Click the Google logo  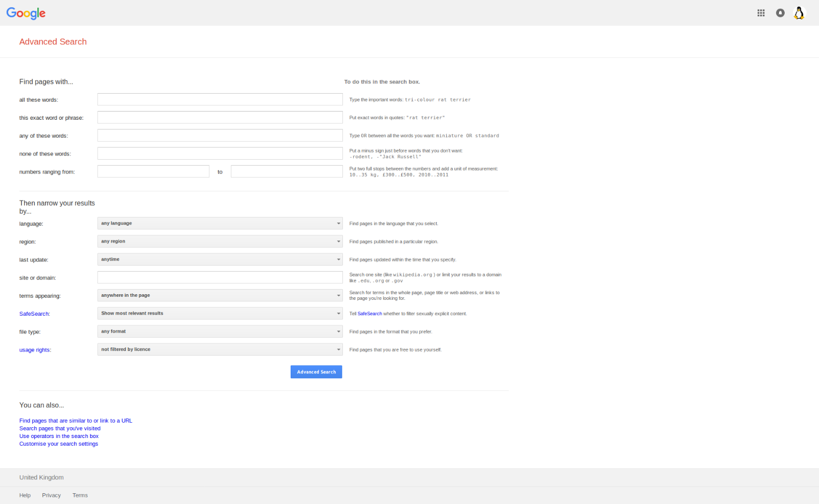26,13
